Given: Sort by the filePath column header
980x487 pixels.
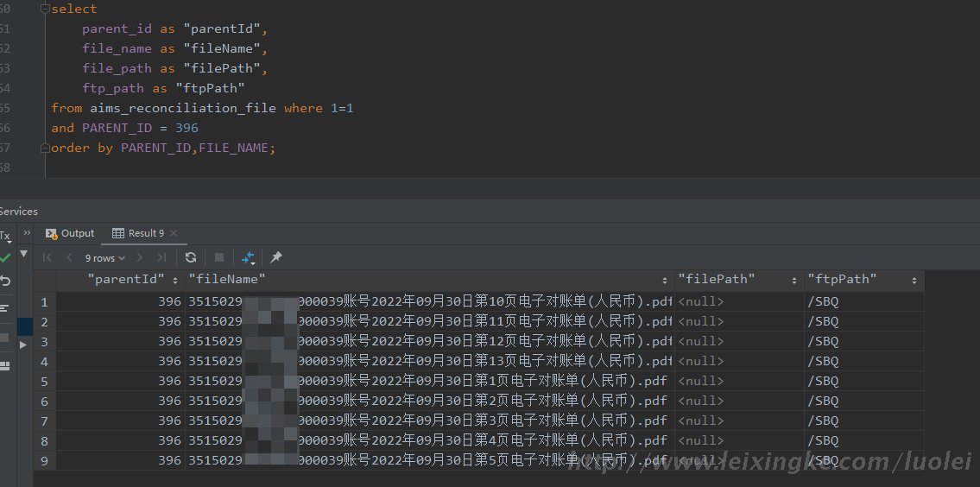Looking at the screenshot, I should pyautogui.click(x=716, y=280).
